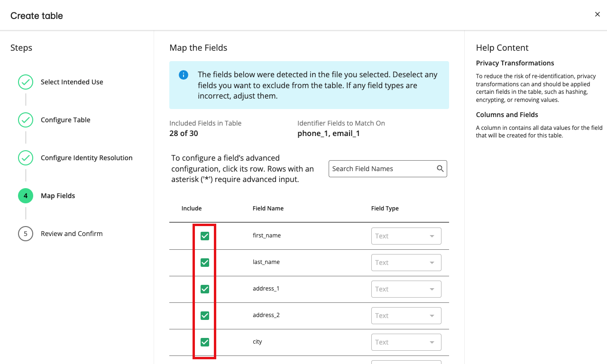
Task: Click the step 5 Review circle
Action: 26,234
